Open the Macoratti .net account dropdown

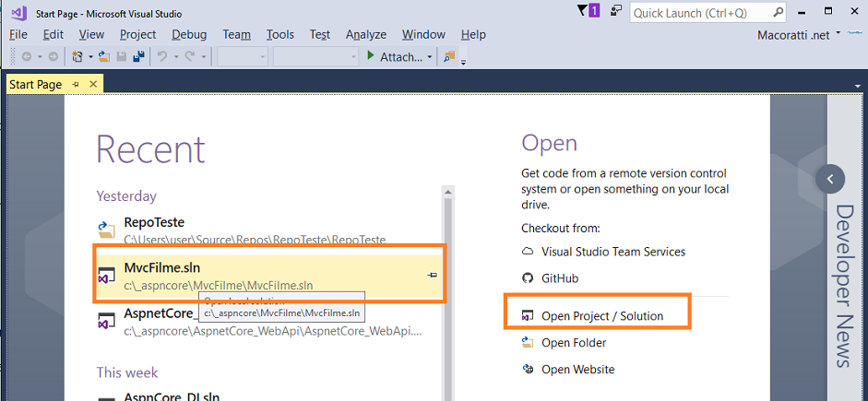pos(838,32)
